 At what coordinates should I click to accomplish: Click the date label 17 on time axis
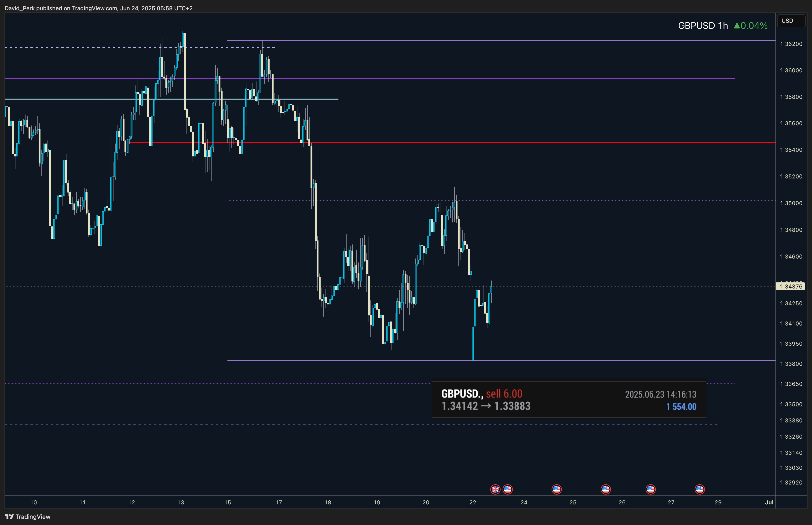pos(279,502)
